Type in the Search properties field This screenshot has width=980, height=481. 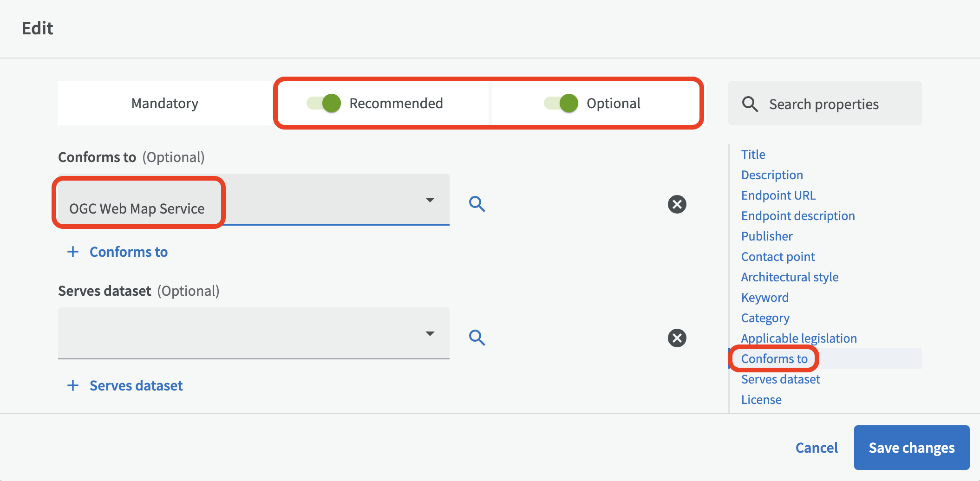[x=831, y=104]
